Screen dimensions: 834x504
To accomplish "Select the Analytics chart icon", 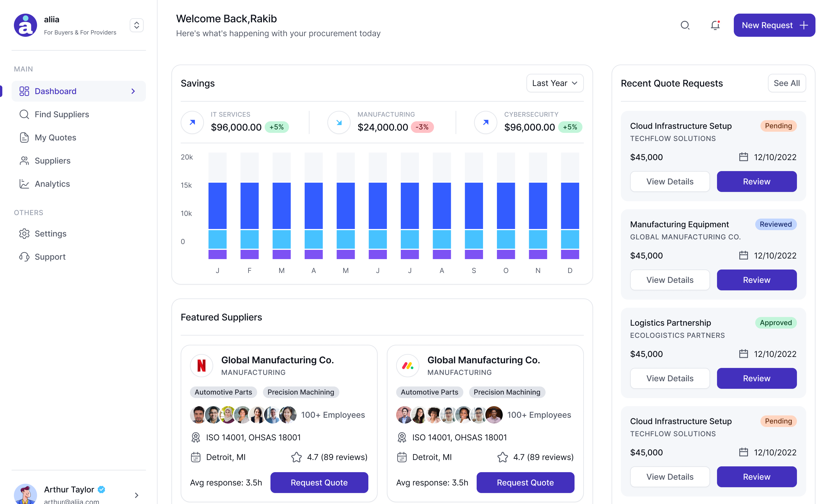I will (24, 184).
